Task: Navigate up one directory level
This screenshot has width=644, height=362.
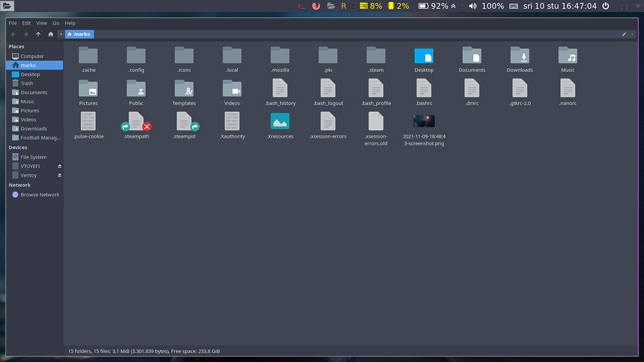Action: pos(38,35)
